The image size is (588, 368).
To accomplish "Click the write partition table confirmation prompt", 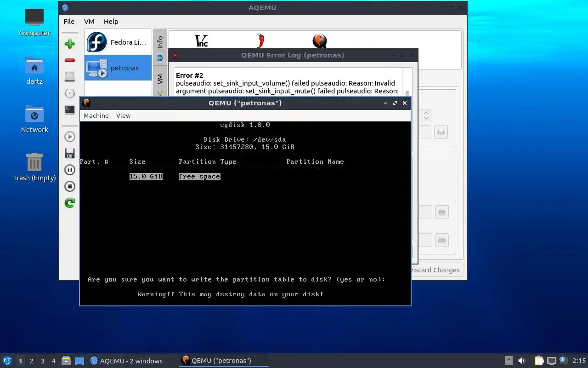I will (237, 279).
